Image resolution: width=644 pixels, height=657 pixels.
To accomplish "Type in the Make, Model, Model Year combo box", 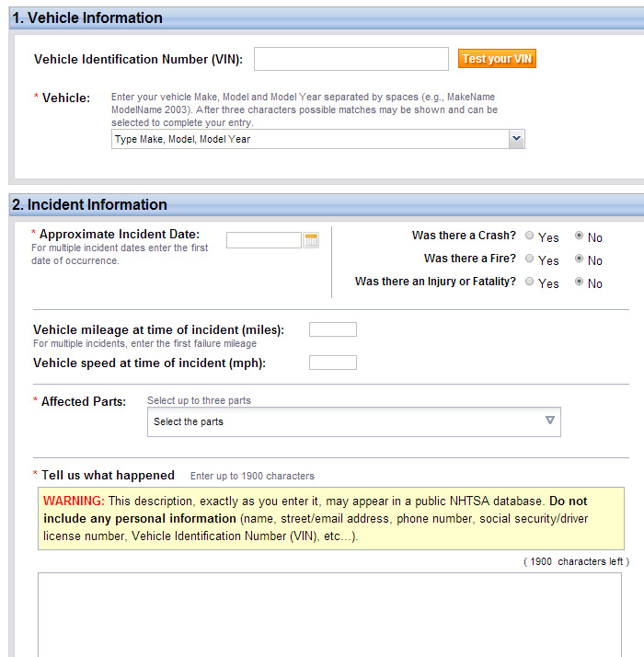I will [309, 139].
